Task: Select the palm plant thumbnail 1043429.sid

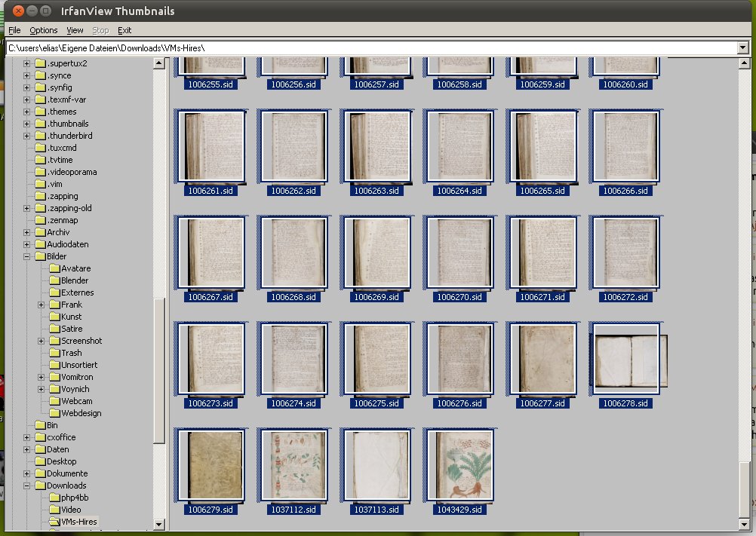Action: coord(459,466)
